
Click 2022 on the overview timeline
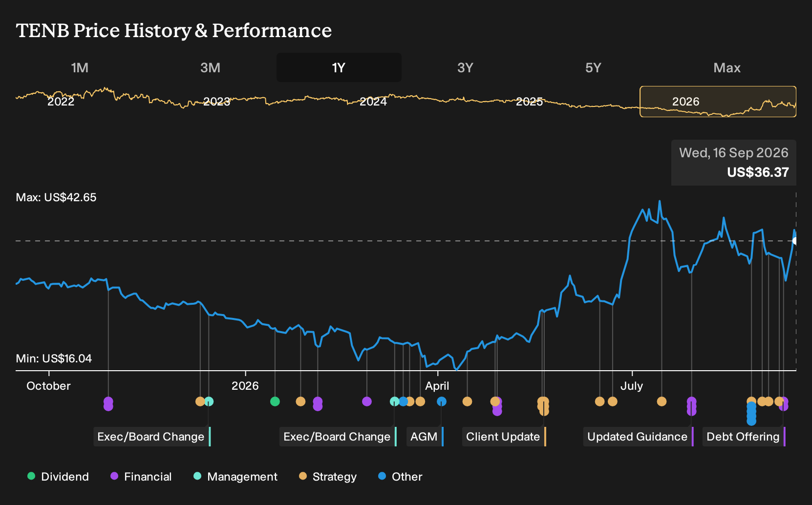61,102
